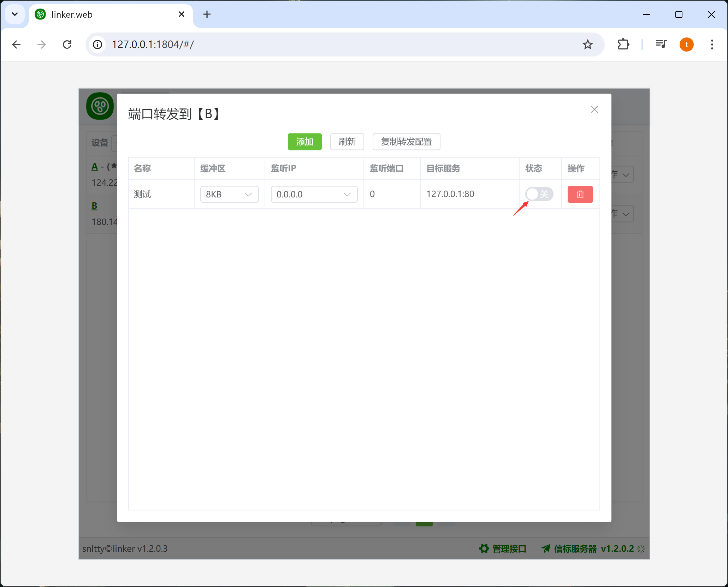
Task: Open the media control icon
Action: point(661,45)
